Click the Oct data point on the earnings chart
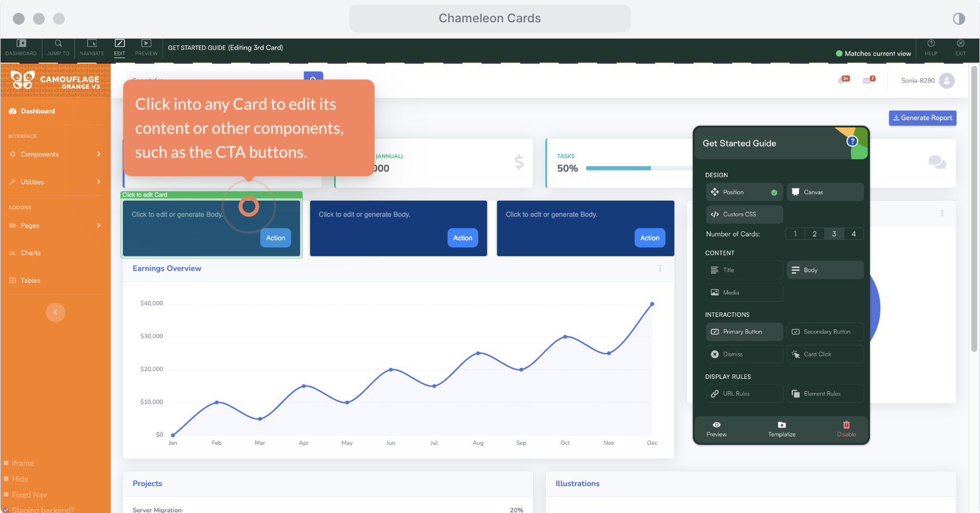Viewport: 980px width, 513px height. 565,337
